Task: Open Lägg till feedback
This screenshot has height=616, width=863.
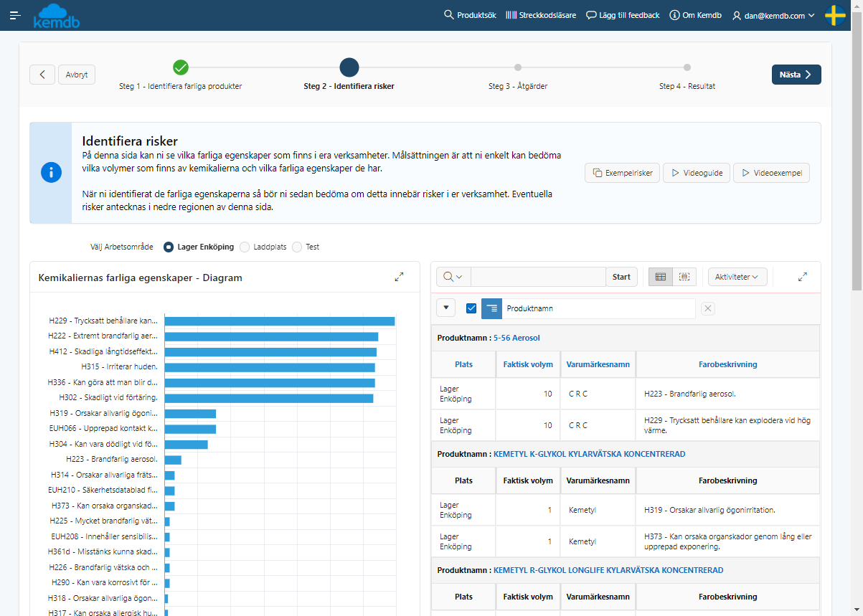Action: 623,15
